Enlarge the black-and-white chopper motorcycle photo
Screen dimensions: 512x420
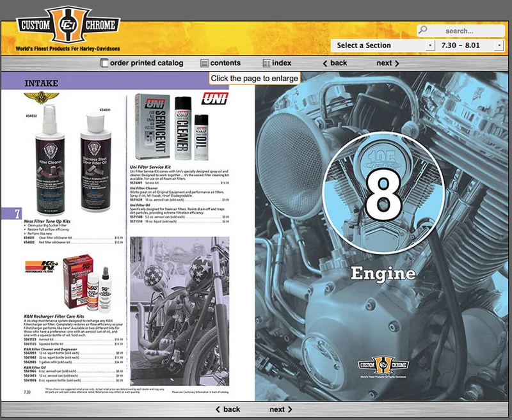point(180,311)
